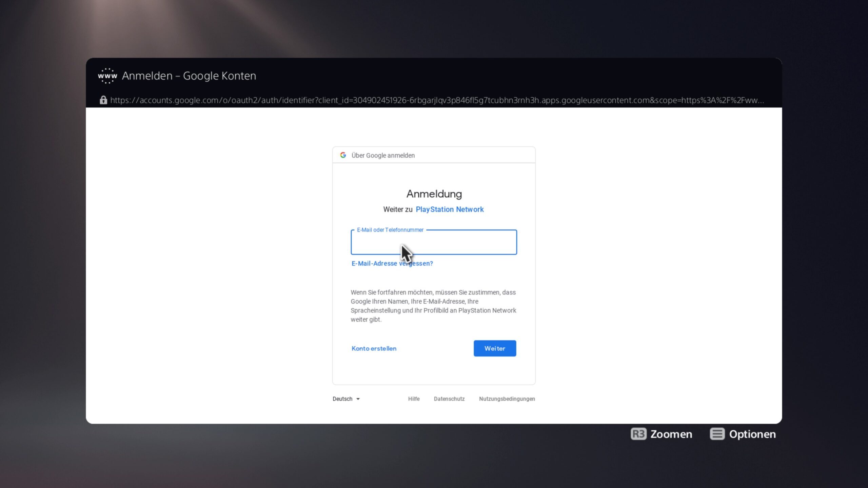Click the Optionen label
The height and width of the screenshot is (488, 868).
pos(752,434)
